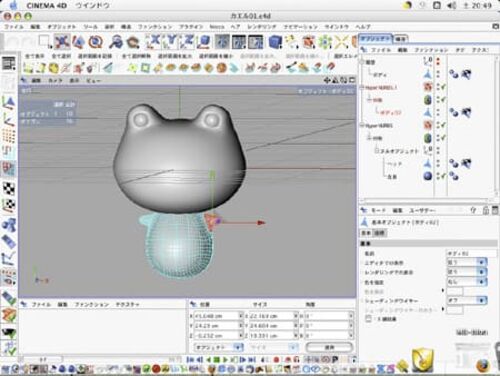Open the レンダリング menu in menu bar

[262, 27]
